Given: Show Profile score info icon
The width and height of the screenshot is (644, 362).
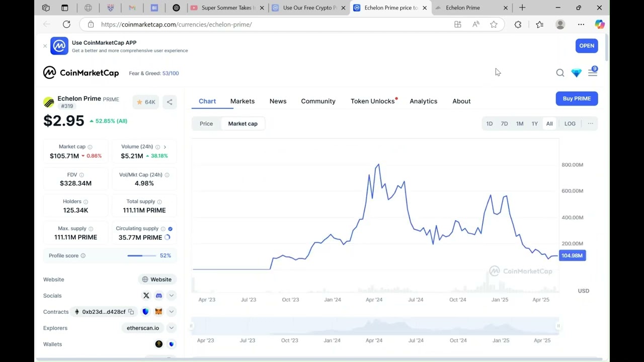Looking at the screenshot, I should click(83, 256).
